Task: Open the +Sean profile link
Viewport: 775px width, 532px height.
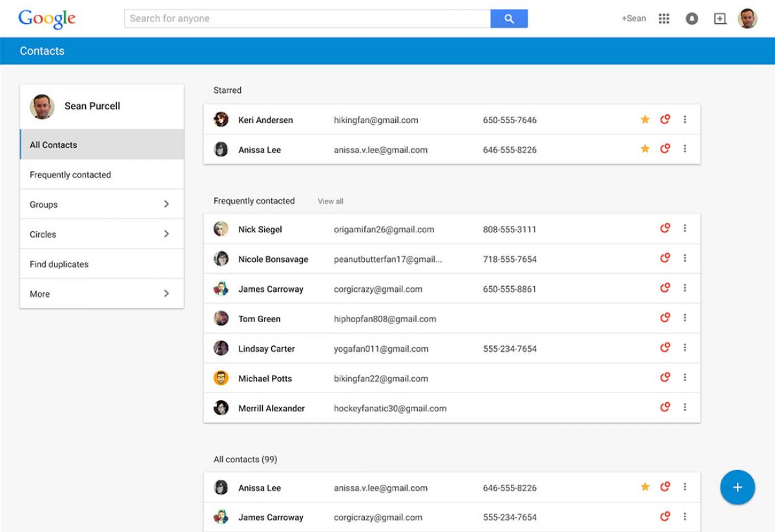Action: 634,19
